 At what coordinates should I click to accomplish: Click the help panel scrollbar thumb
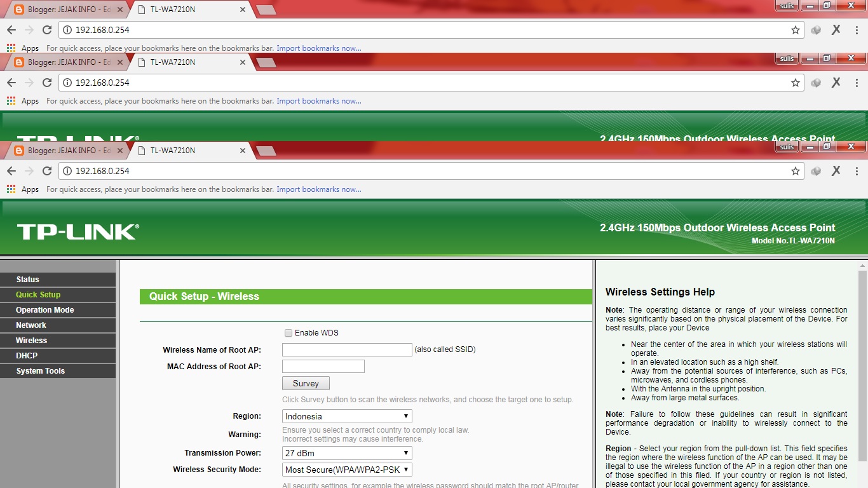[862, 365]
